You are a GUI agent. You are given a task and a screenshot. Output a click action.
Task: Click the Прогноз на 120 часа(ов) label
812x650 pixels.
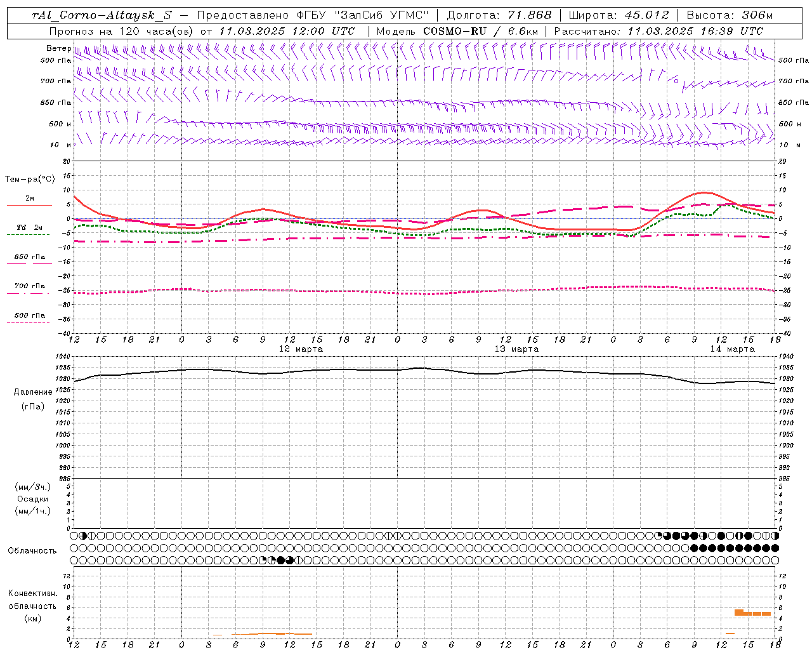(121, 31)
